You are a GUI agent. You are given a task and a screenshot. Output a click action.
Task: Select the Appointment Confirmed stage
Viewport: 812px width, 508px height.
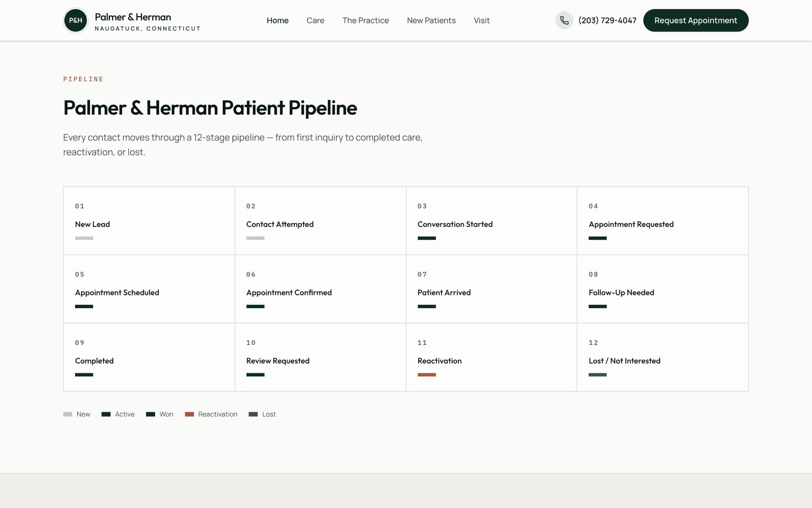320,289
